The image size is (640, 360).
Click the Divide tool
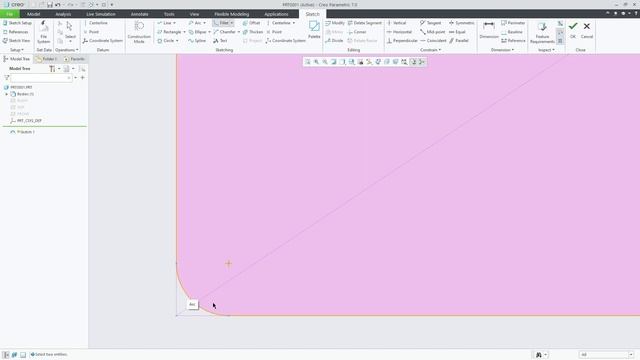[x=334, y=41]
